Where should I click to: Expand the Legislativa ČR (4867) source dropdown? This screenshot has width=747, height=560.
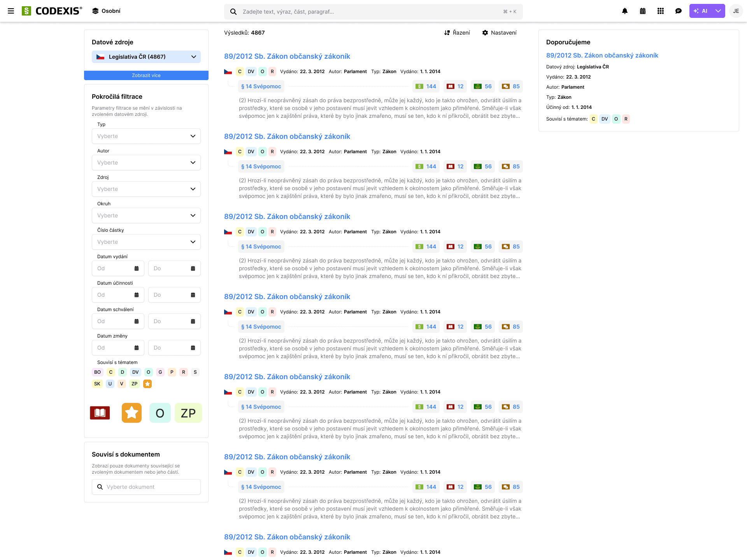point(146,57)
